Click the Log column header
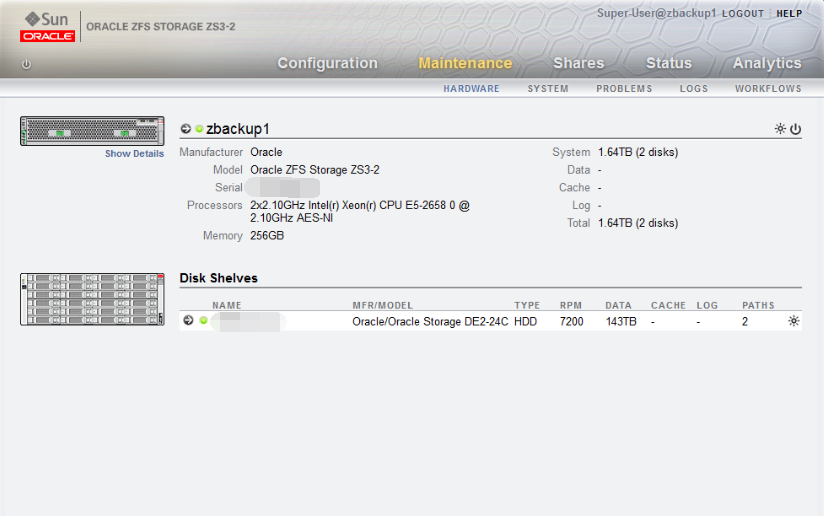Image resolution: width=824 pixels, height=516 pixels. point(707,305)
